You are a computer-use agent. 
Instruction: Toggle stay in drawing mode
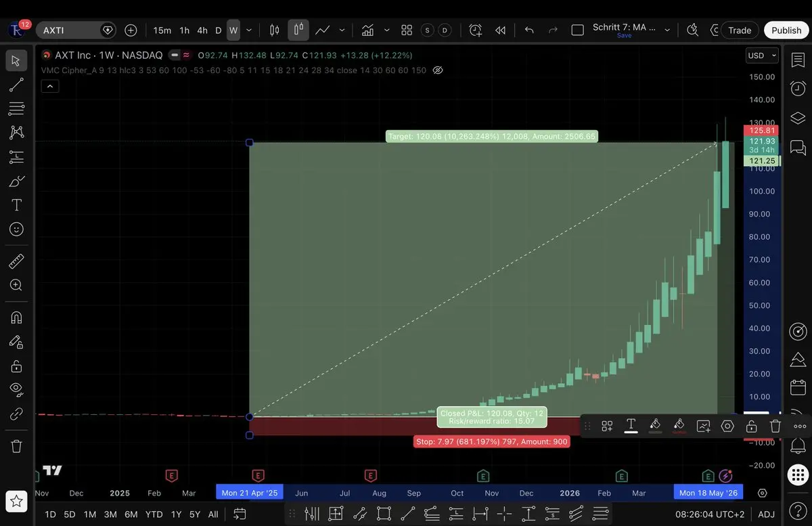(16, 341)
